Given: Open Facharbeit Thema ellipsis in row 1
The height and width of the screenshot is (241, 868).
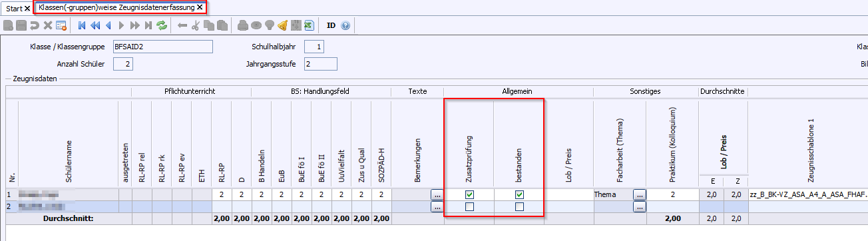Looking at the screenshot, I should [x=639, y=195].
